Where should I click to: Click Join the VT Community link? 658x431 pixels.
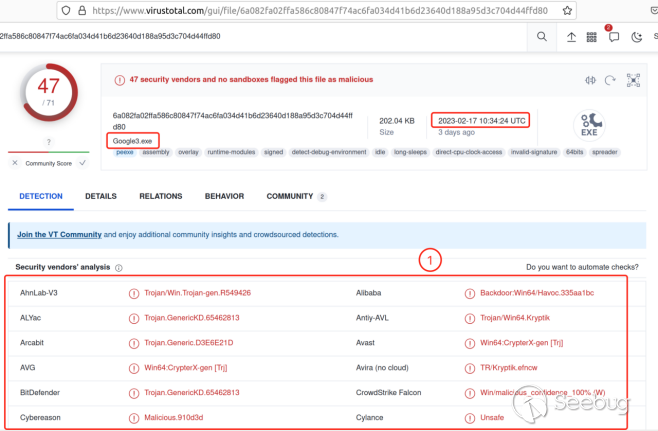pos(59,235)
